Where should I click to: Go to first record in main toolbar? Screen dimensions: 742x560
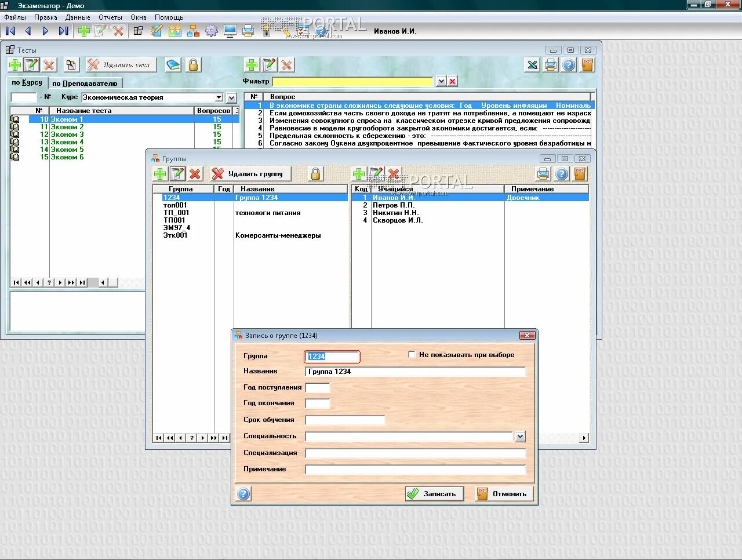coord(10,31)
